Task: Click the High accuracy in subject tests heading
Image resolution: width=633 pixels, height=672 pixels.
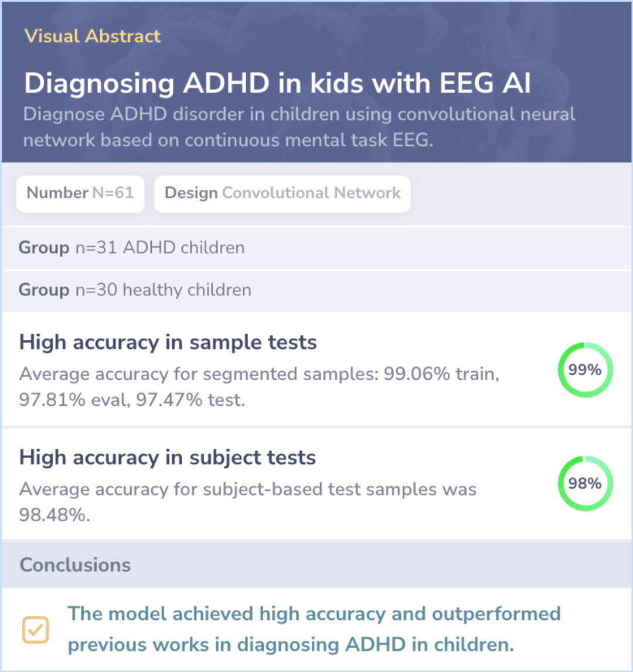Action: (x=168, y=458)
